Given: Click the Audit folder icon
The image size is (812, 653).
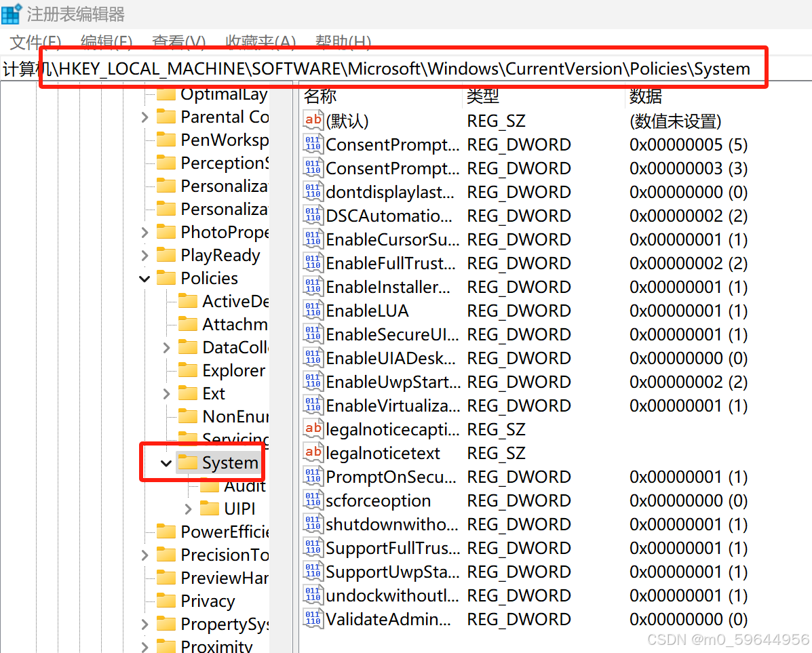Looking at the screenshot, I should tap(210, 486).
